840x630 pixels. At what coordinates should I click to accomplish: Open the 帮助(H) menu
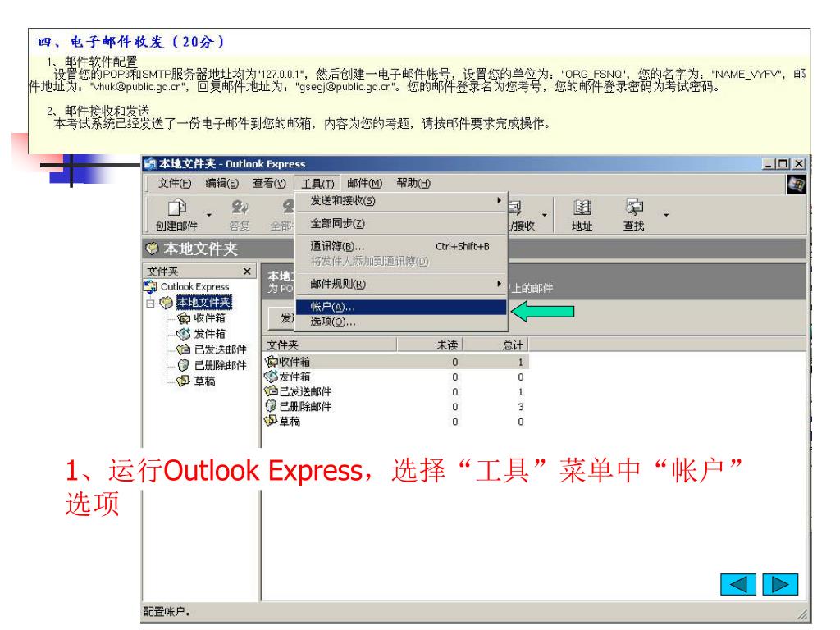click(413, 183)
